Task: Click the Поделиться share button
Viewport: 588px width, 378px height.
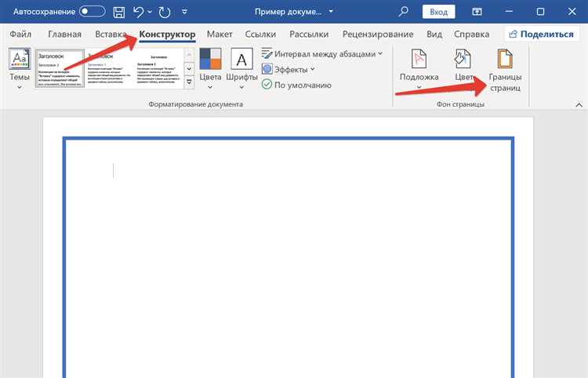Action: [x=542, y=35]
